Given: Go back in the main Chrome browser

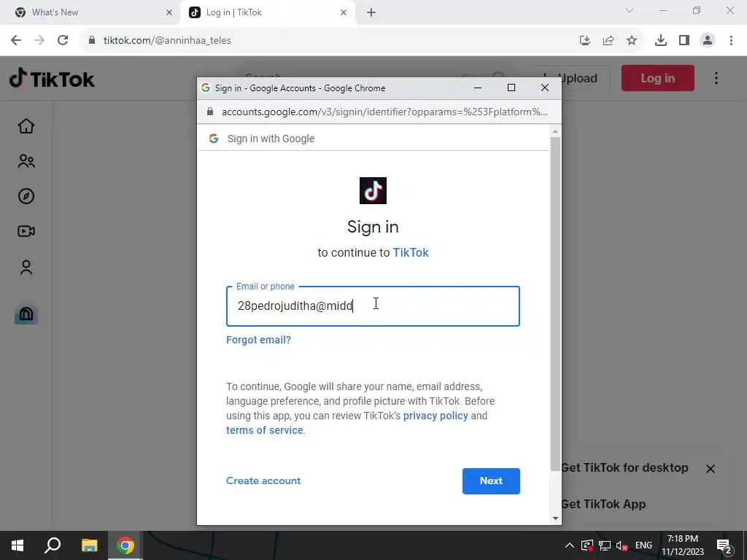Looking at the screenshot, I should [16, 40].
